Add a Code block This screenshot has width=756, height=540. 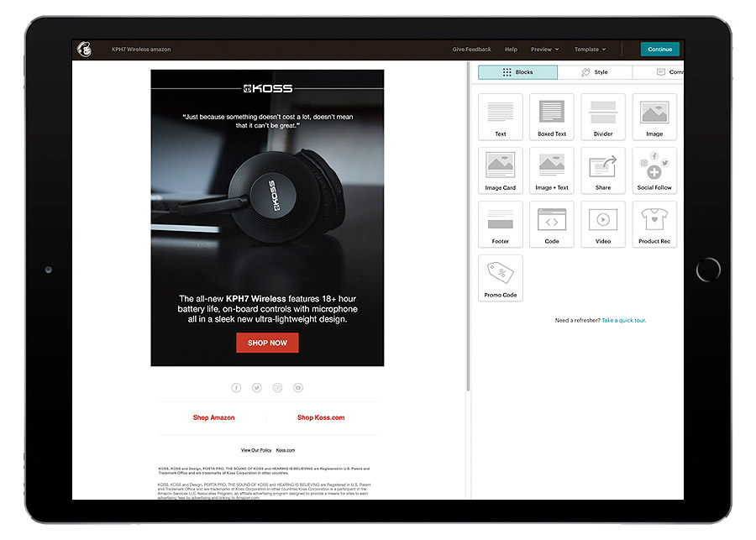pos(552,224)
